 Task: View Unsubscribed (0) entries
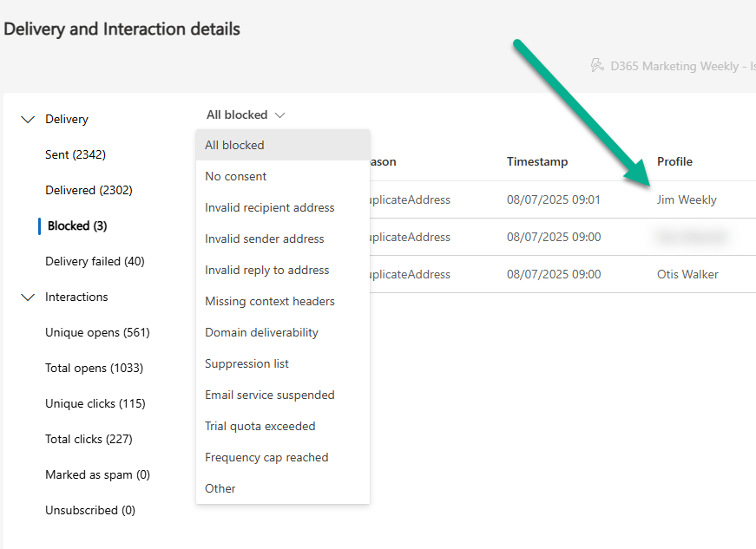point(90,510)
